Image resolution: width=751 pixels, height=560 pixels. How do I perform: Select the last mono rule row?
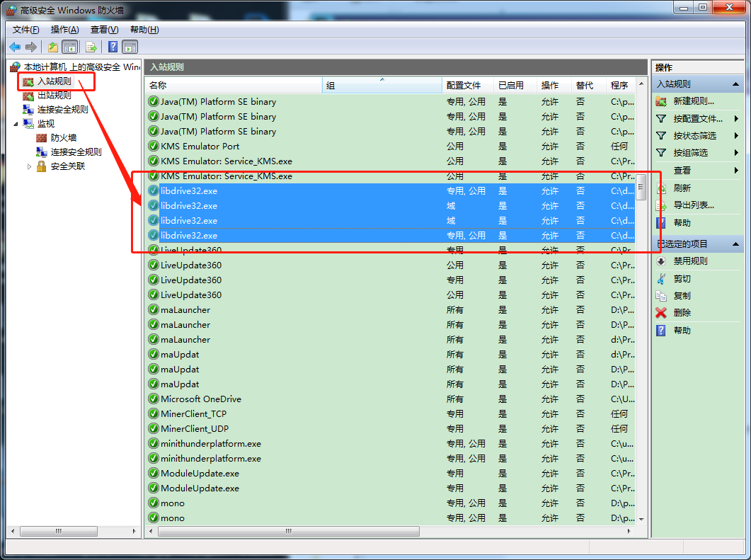(391, 518)
